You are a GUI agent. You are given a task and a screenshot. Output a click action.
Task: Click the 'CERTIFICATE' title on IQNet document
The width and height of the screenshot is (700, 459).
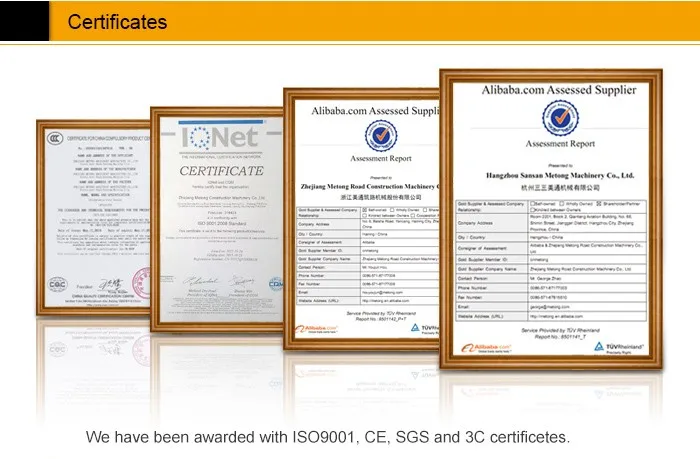(221, 171)
